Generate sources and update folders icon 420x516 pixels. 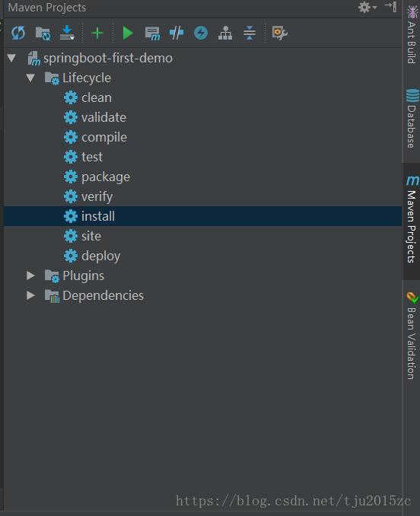43,33
